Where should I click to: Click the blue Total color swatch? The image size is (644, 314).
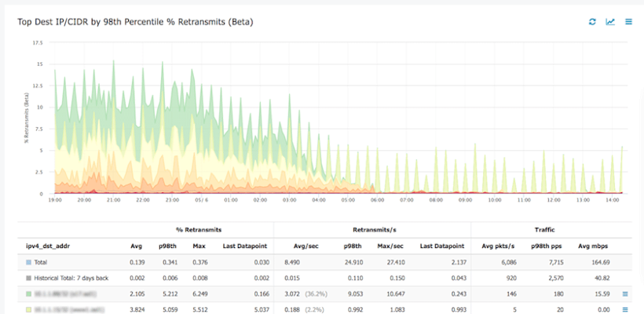pyautogui.click(x=28, y=262)
